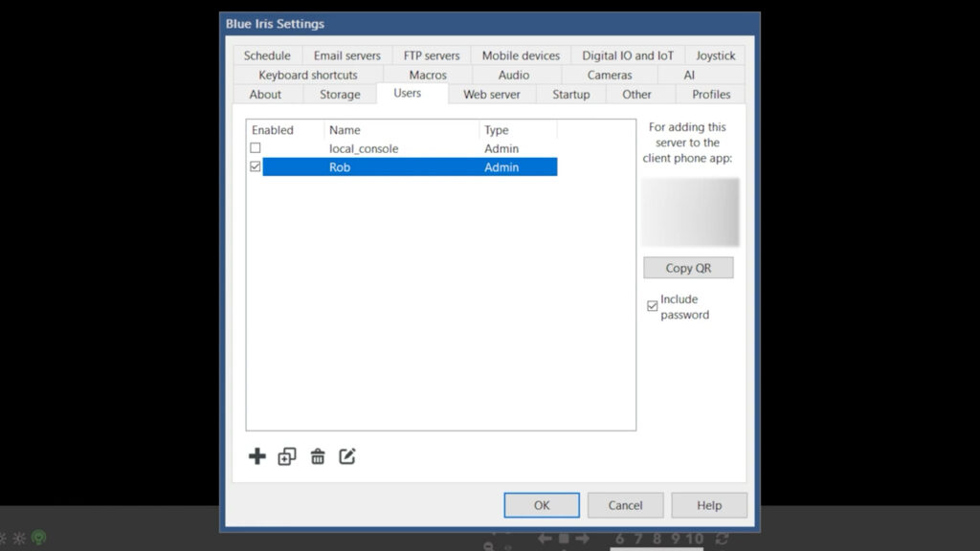The height and width of the screenshot is (551, 980).
Task: Switch to the Web server tab
Action: [x=492, y=94]
